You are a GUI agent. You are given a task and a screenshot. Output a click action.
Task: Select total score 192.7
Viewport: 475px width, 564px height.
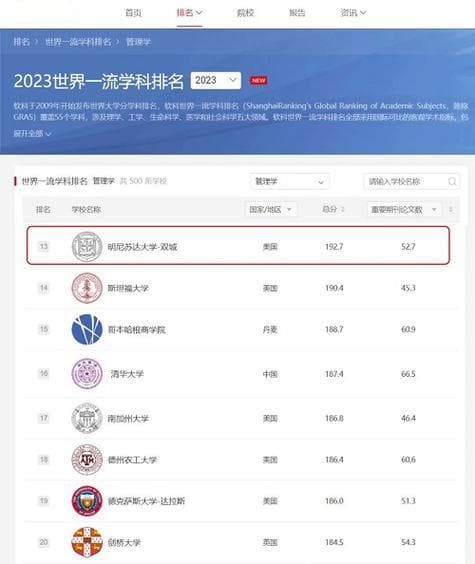334,247
